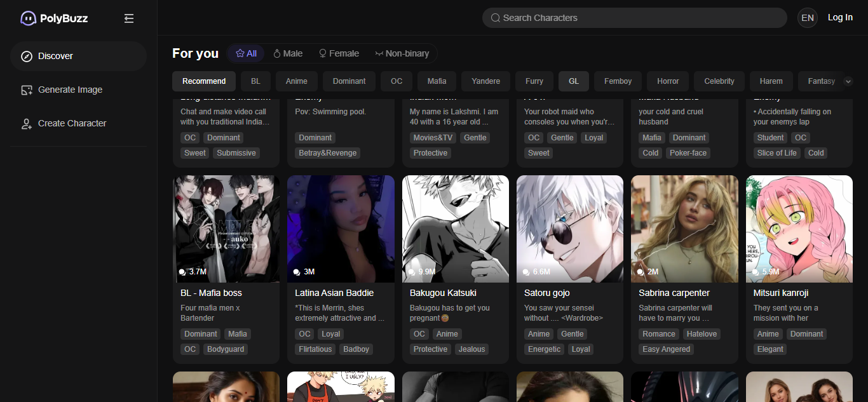868x402 pixels.
Task: Click the Movies&TV tag
Action: pyautogui.click(x=433, y=138)
